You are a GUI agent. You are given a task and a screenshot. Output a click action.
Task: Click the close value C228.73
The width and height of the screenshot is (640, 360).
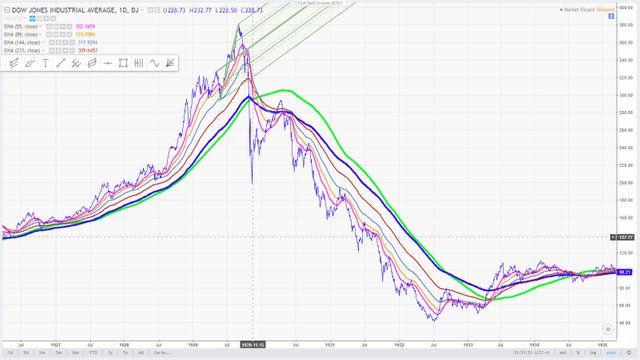[252, 10]
